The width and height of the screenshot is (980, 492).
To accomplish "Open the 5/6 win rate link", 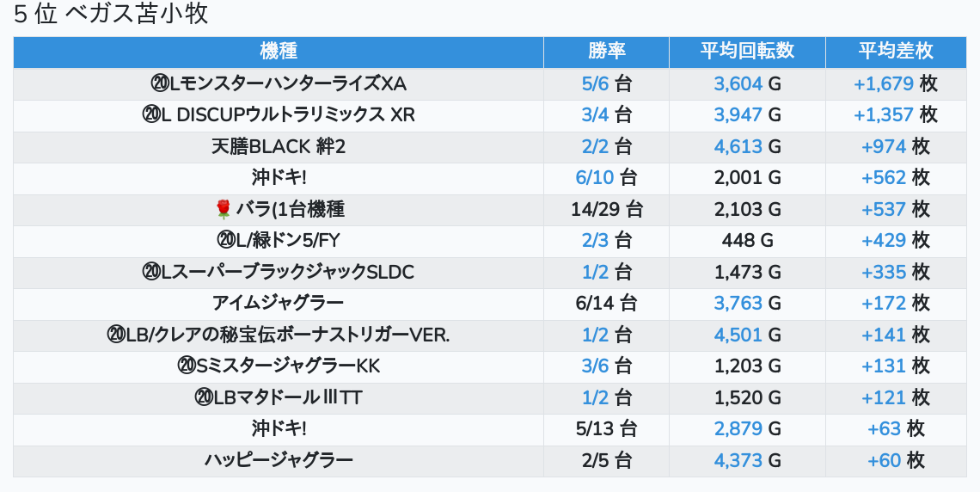I will (595, 83).
